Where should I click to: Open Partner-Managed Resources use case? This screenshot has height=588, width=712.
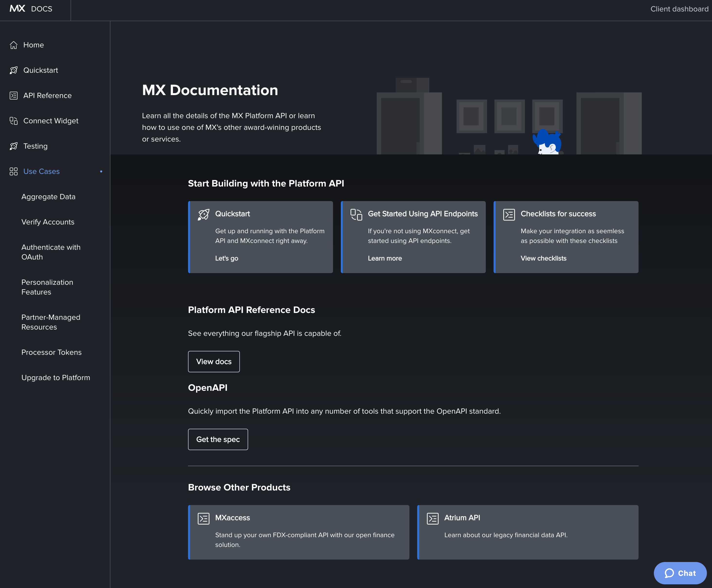(51, 322)
